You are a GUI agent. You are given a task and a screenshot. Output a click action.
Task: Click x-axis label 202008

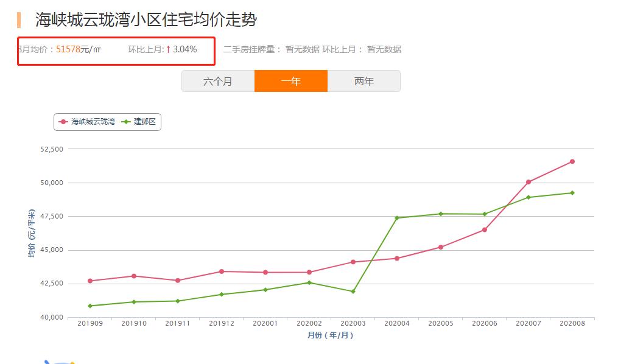572,323
